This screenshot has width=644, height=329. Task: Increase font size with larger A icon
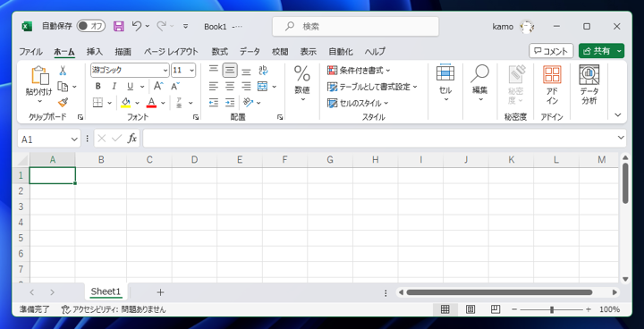pos(158,86)
